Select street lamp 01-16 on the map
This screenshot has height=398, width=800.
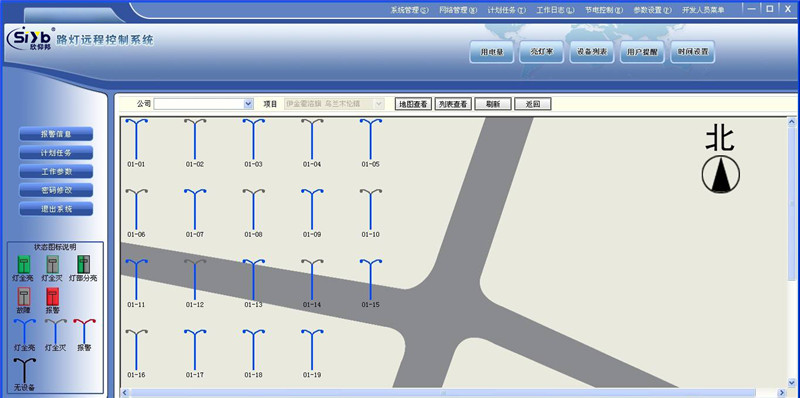coord(136,350)
